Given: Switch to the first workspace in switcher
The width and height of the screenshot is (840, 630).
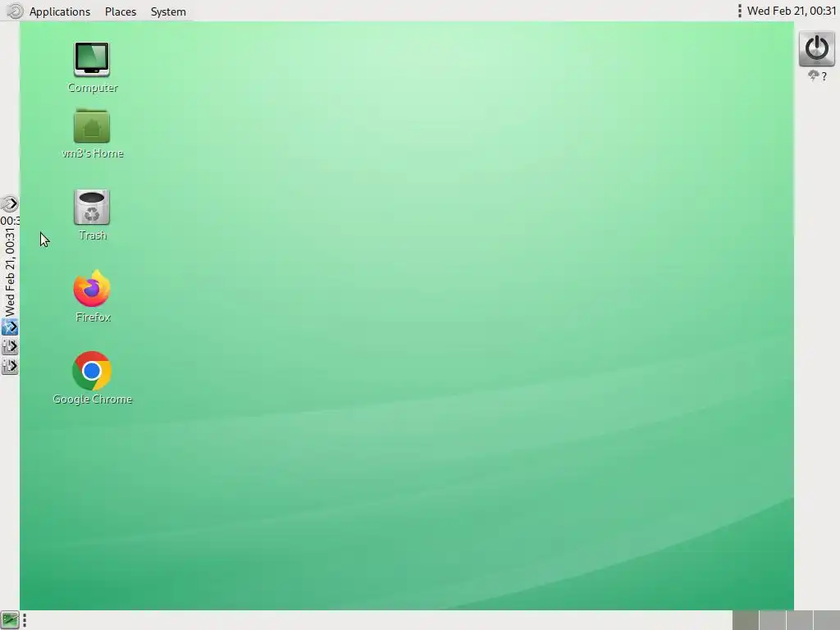Looking at the screenshot, I should point(745,620).
